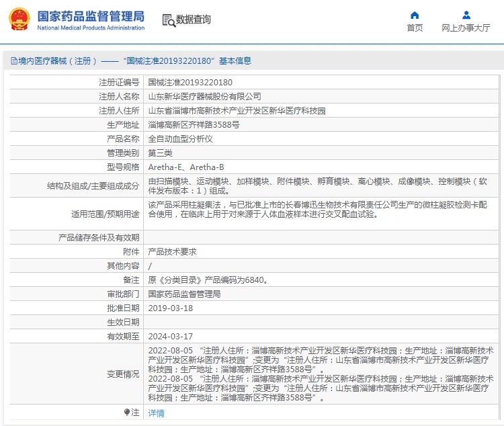Click the 网上办事大厅 user icon
The width and height of the screenshot is (504, 426).
coord(466,15)
